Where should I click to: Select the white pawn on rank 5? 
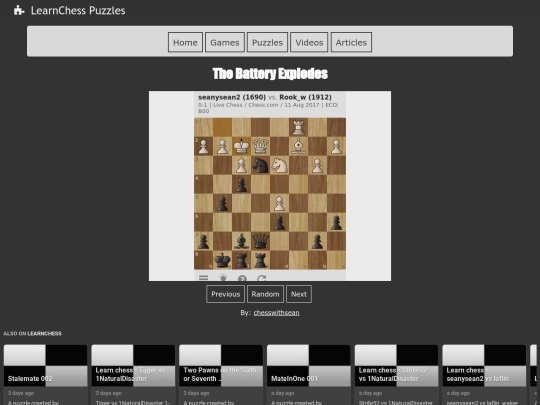tap(279, 203)
